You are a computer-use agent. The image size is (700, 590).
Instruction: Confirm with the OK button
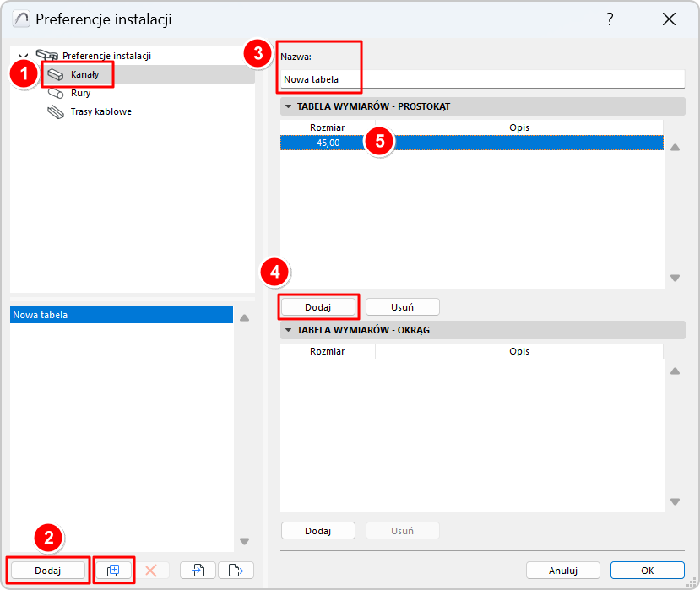click(x=648, y=571)
